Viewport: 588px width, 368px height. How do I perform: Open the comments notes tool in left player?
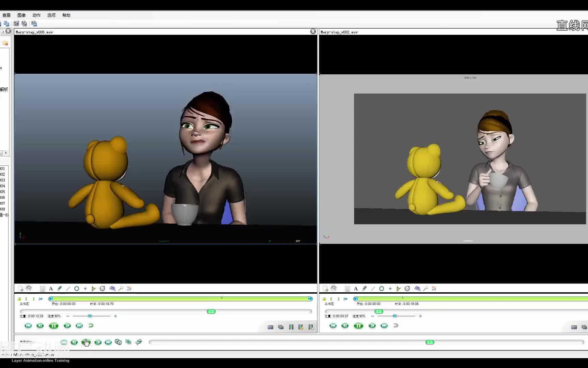[x=43, y=289]
